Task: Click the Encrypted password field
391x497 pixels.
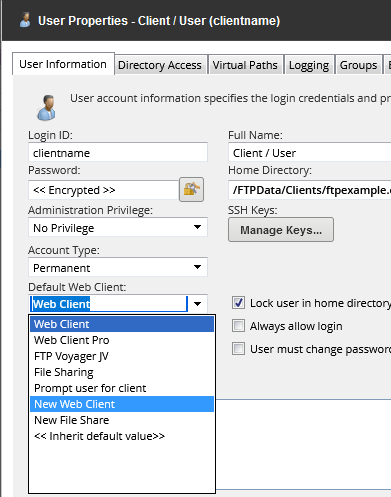Action: (x=104, y=190)
